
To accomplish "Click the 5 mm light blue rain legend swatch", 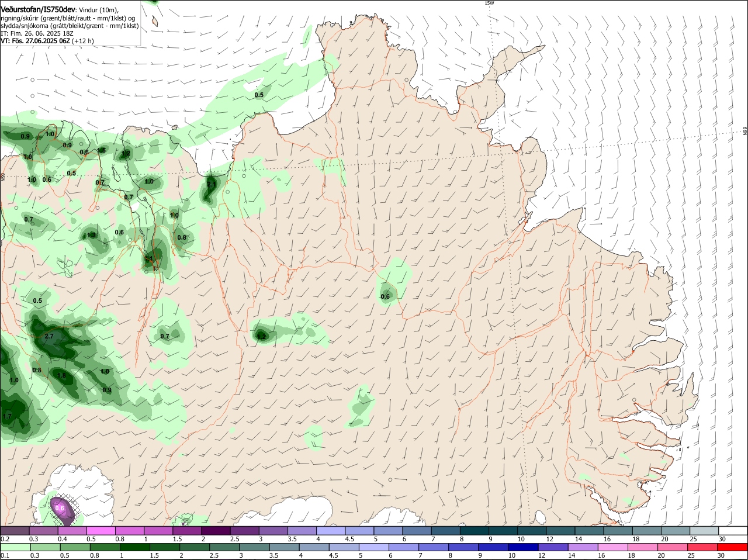I will pyautogui.click(x=374, y=547).
